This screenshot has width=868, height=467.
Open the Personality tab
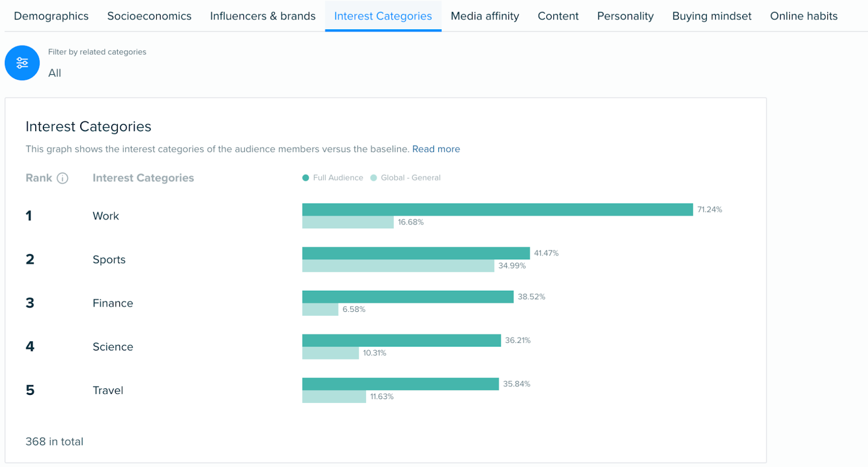pyautogui.click(x=625, y=16)
